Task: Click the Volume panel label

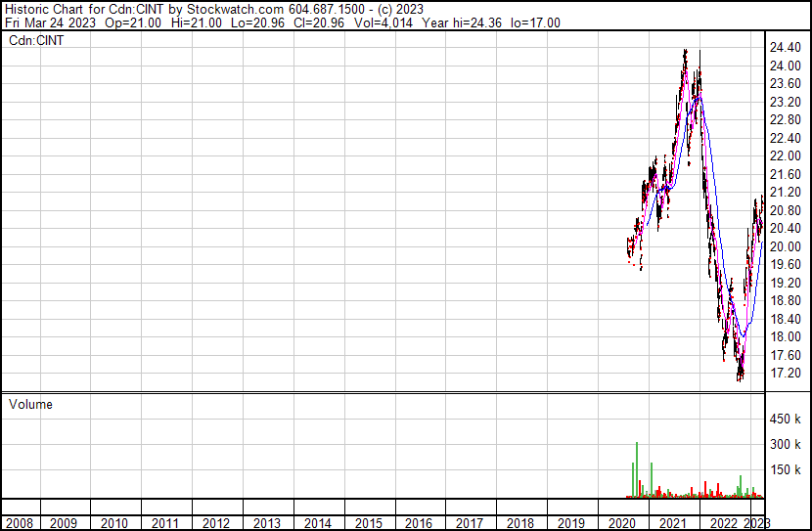Action: [x=30, y=404]
